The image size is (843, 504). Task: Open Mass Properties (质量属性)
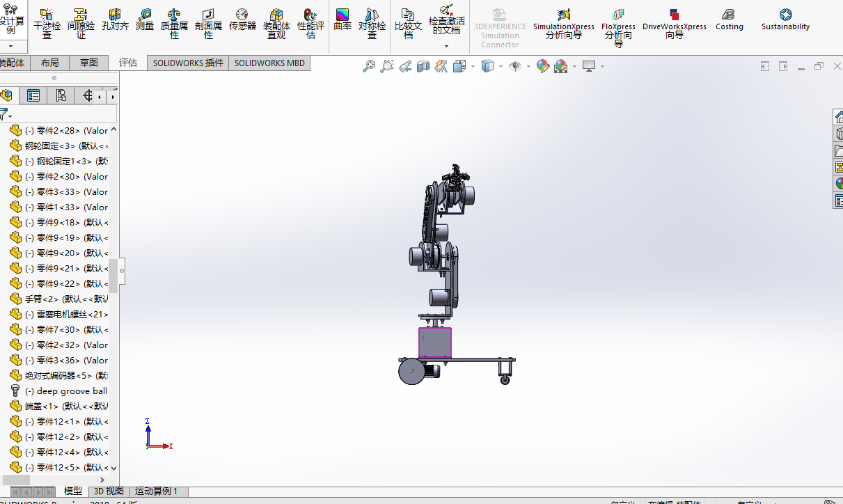pos(174,24)
